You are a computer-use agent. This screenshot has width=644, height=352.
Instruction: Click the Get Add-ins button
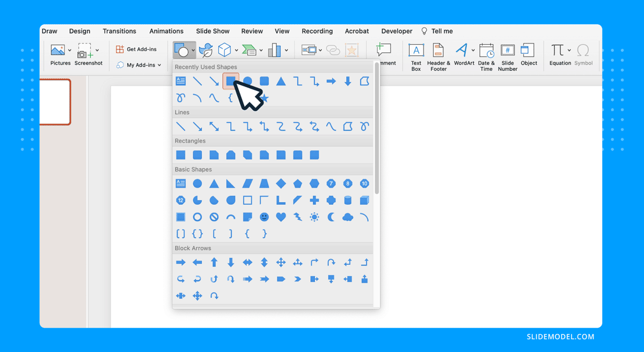[136, 49]
